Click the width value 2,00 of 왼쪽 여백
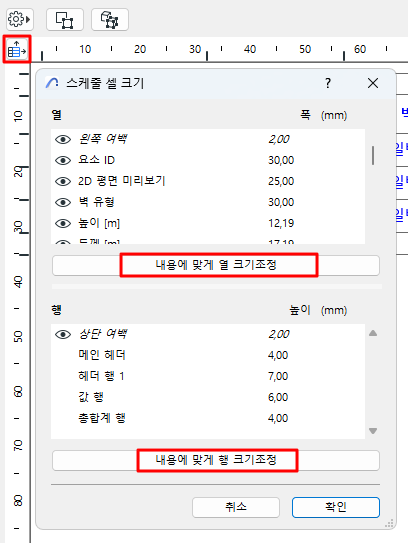 [279, 139]
